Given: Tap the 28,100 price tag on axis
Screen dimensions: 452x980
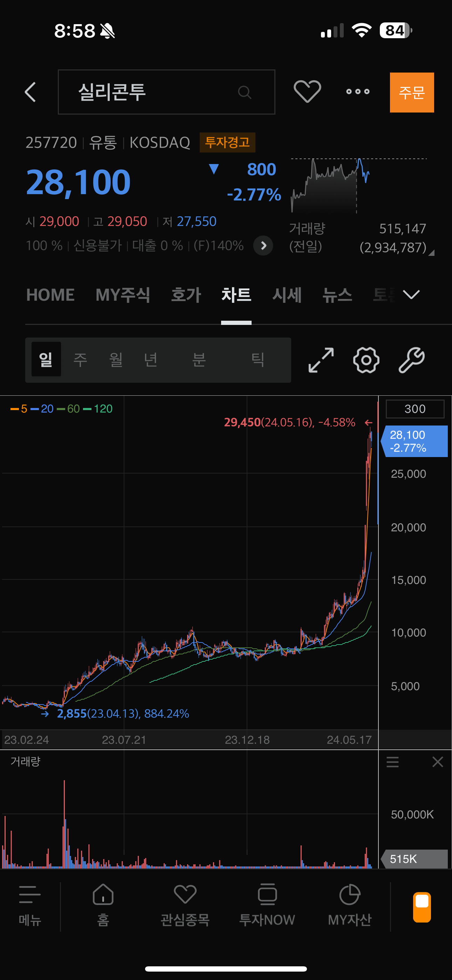Looking at the screenshot, I should point(414,441).
